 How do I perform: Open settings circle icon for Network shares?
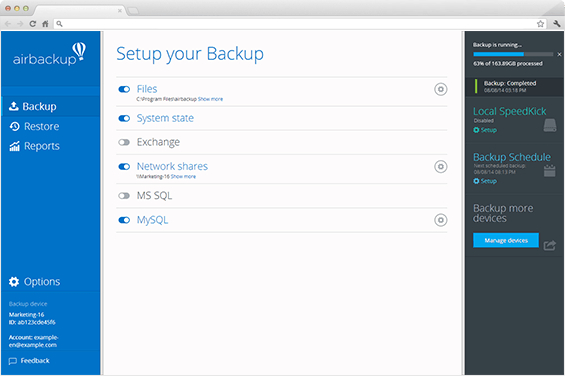coord(440,167)
